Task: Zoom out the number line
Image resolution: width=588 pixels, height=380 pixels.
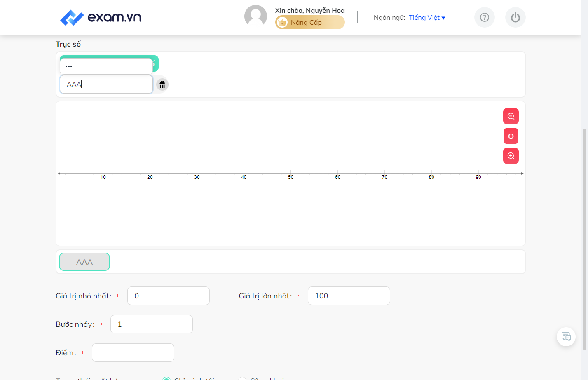Action: (x=511, y=116)
